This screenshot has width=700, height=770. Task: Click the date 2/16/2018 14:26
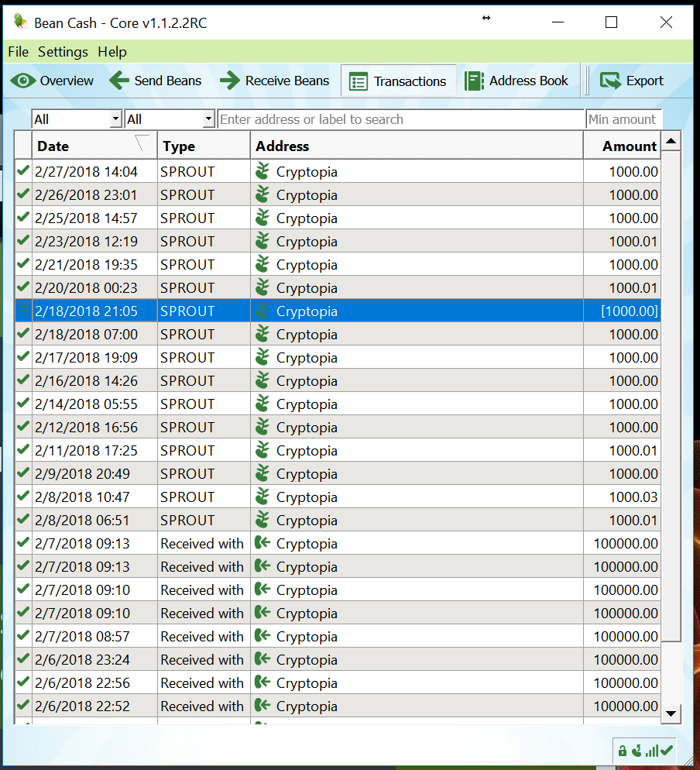pyautogui.click(x=87, y=380)
